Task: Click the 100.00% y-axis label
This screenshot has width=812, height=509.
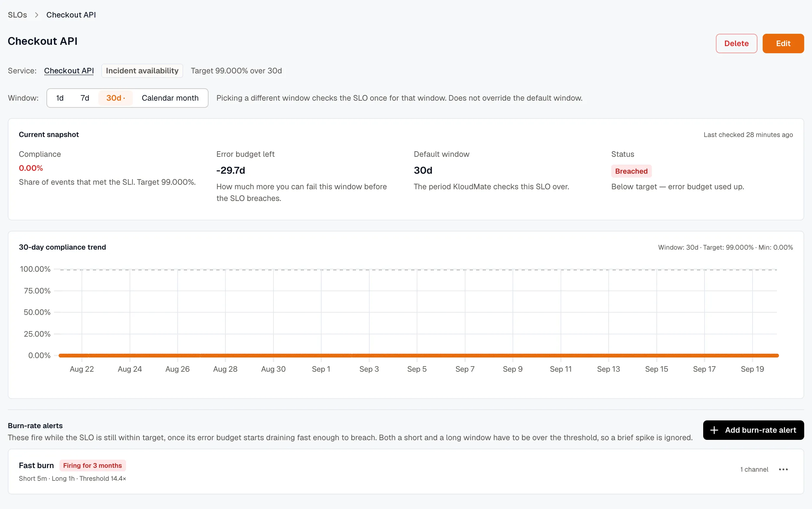Action: [35, 269]
